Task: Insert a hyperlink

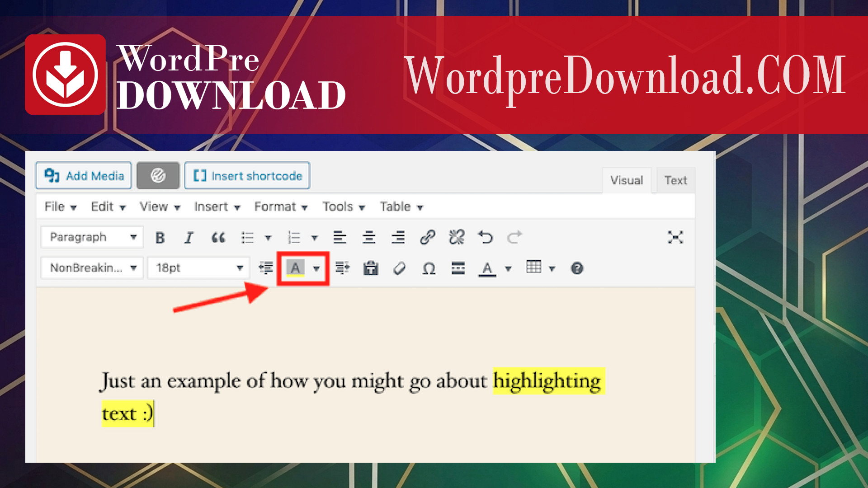Action: coord(427,238)
